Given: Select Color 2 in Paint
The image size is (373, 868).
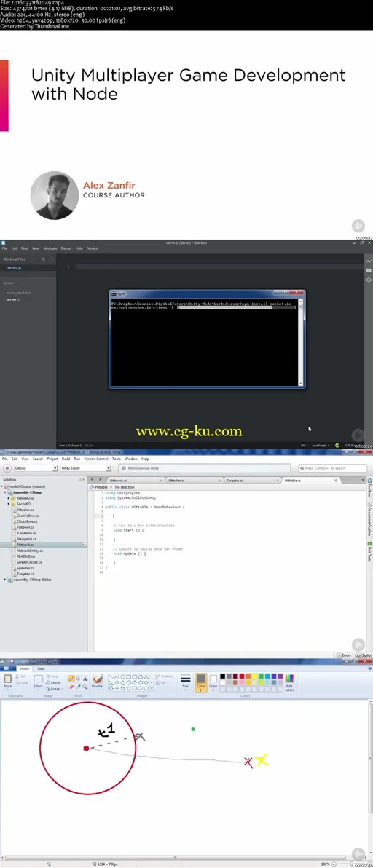Looking at the screenshot, I should click(x=213, y=682).
